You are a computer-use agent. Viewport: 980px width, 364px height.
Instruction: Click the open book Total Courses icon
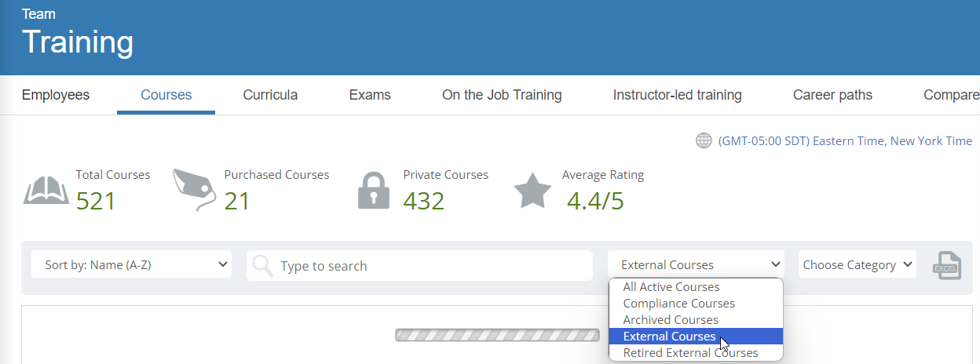tap(46, 191)
